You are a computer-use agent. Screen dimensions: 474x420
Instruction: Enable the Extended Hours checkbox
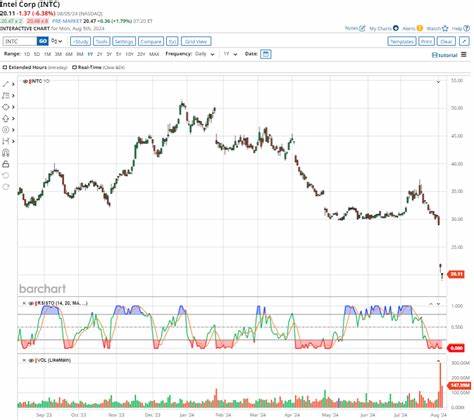tap(5, 67)
